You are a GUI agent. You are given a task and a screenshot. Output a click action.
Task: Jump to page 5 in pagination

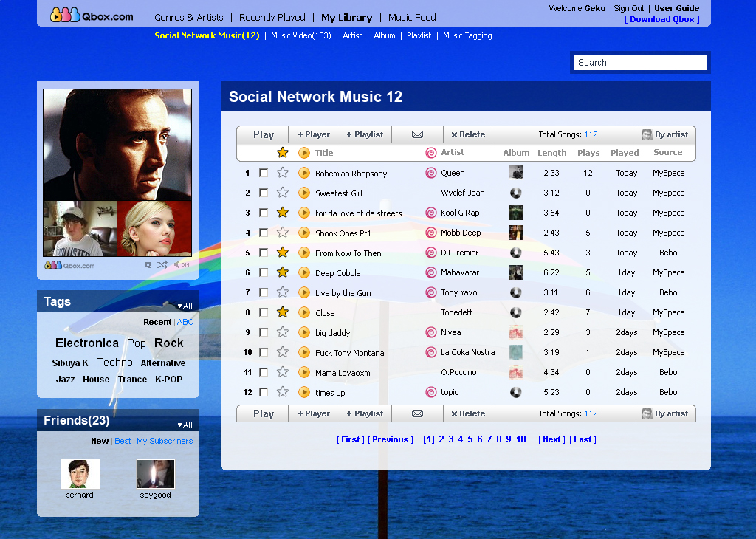click(x=470, y=439)
